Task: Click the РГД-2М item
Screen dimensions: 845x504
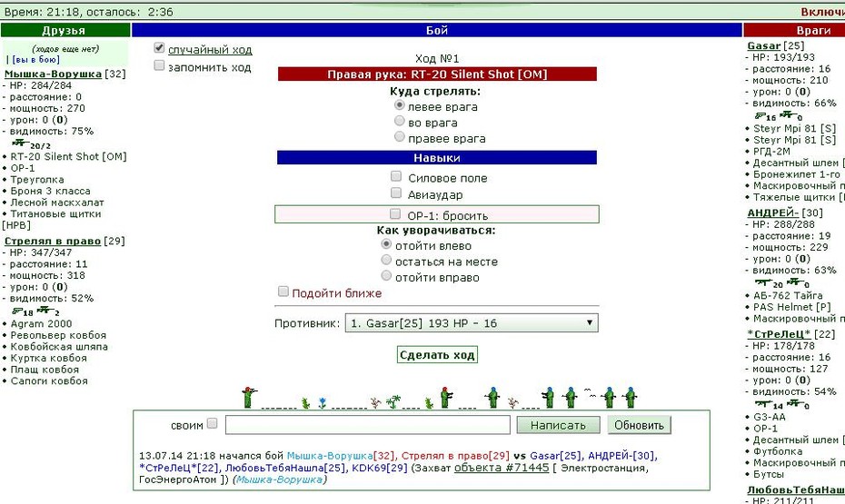Action: [x=771, y=152]
